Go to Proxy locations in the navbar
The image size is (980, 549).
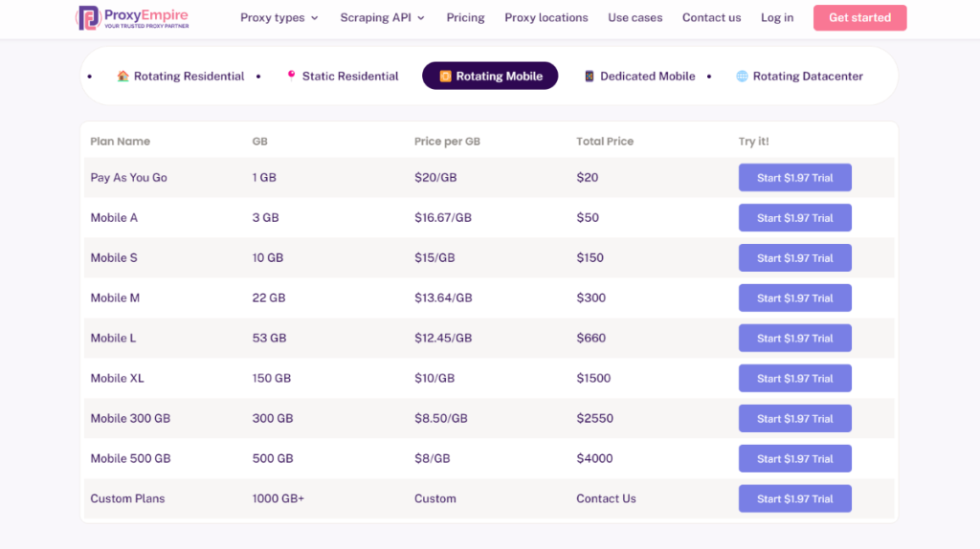pyautogui.click(x=546, y=18)
